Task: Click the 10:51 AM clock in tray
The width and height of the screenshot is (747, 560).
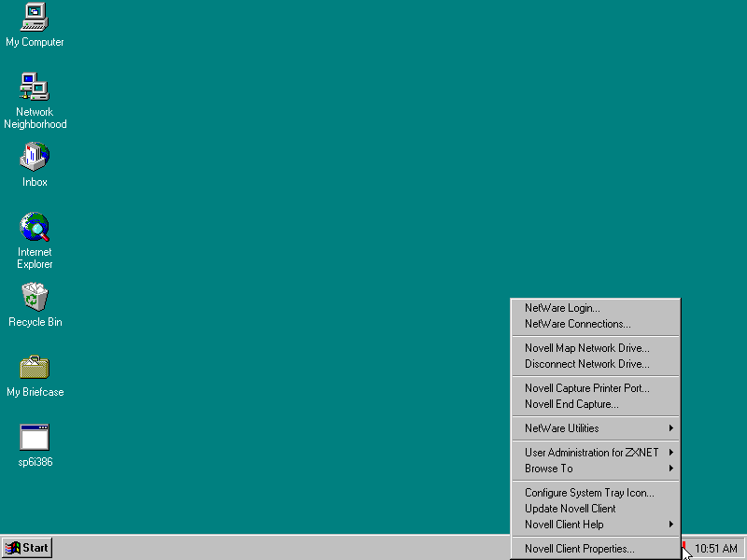Action: tap(715, 549)
